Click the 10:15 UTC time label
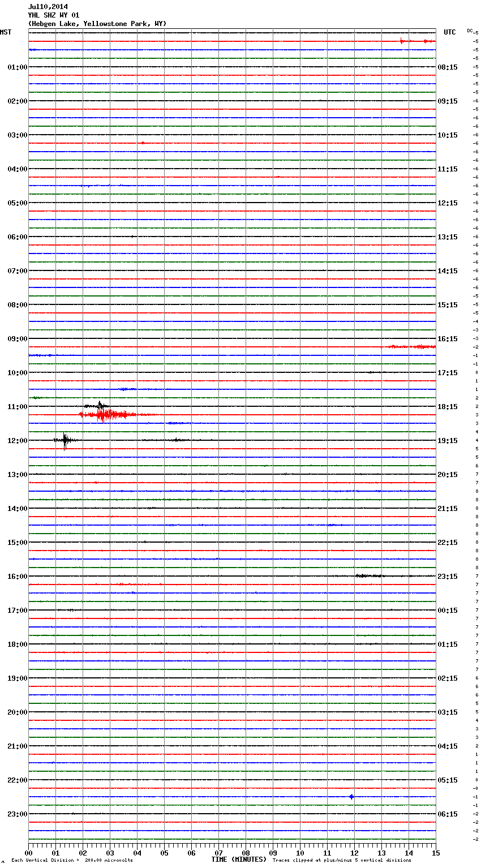The width and height of the screenshot is (481, 868). click(x=448, y=135)
